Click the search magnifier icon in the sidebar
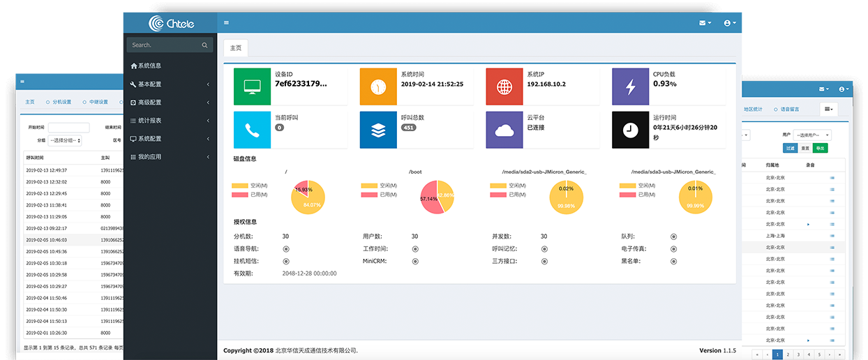Image resolution: width=868 pixels, height=360 pixels. (x=204, y=45)
